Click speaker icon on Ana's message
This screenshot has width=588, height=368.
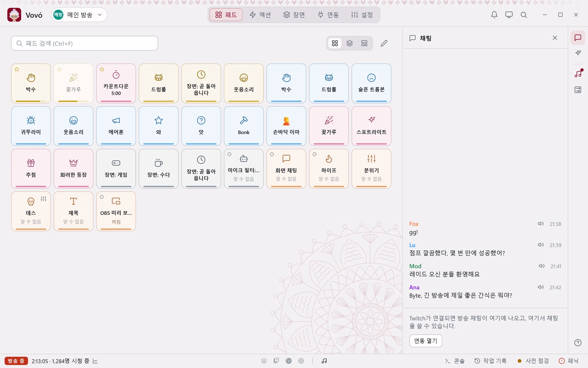coord(540,287)
